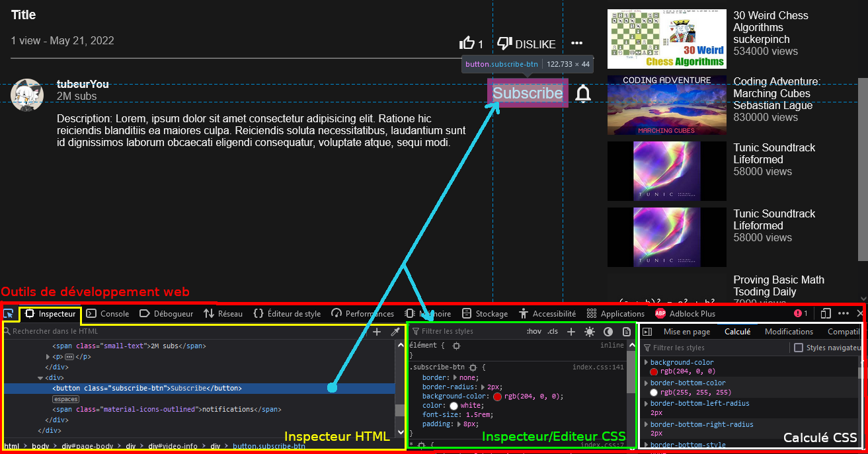The width and height of the screenshot is (868, 454).
Task: Select the element picker tool in DevTools
Action: click(10, 313)
